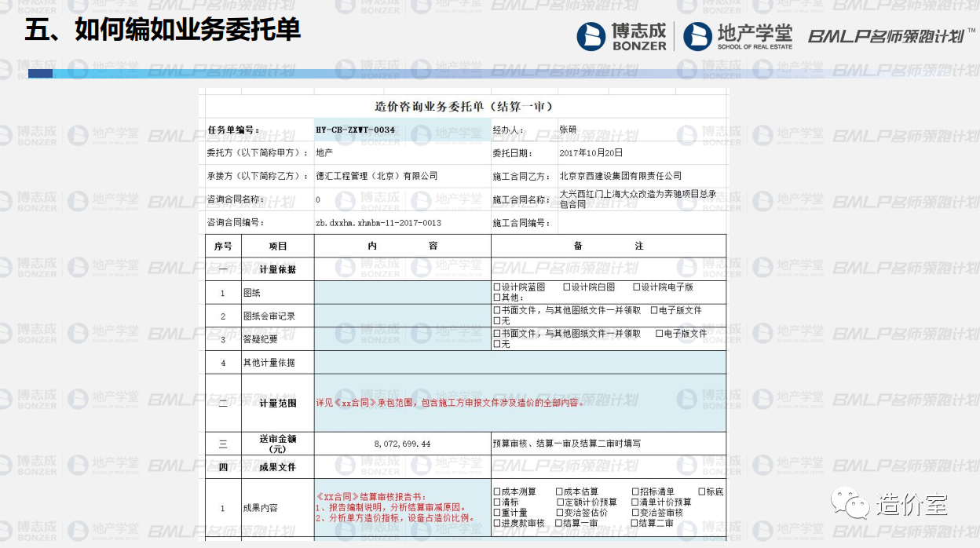Click the 施工合同编号 label

click(521, 223)
